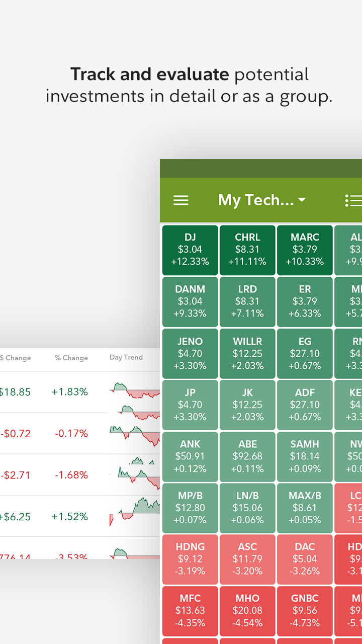Open the WILLR stock tile
Screen dimensions: 362x644
[x=247, y=353]
